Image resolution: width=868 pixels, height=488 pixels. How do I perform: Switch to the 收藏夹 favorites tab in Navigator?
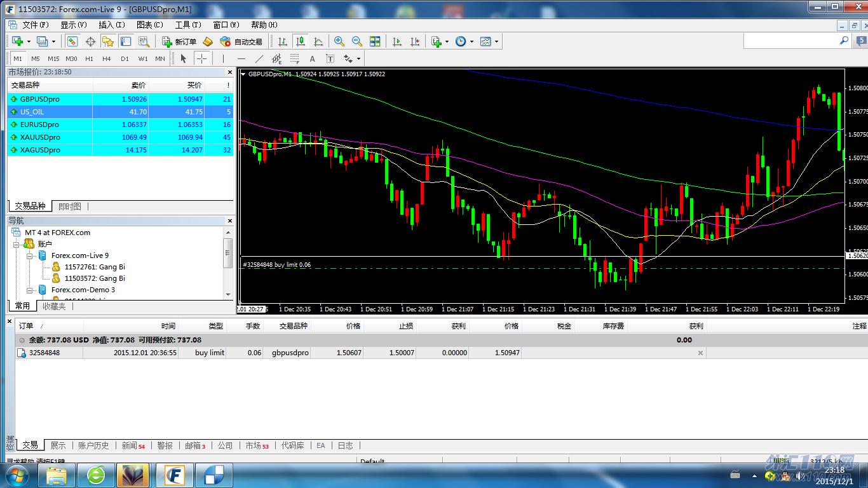[x=54, y=306]
